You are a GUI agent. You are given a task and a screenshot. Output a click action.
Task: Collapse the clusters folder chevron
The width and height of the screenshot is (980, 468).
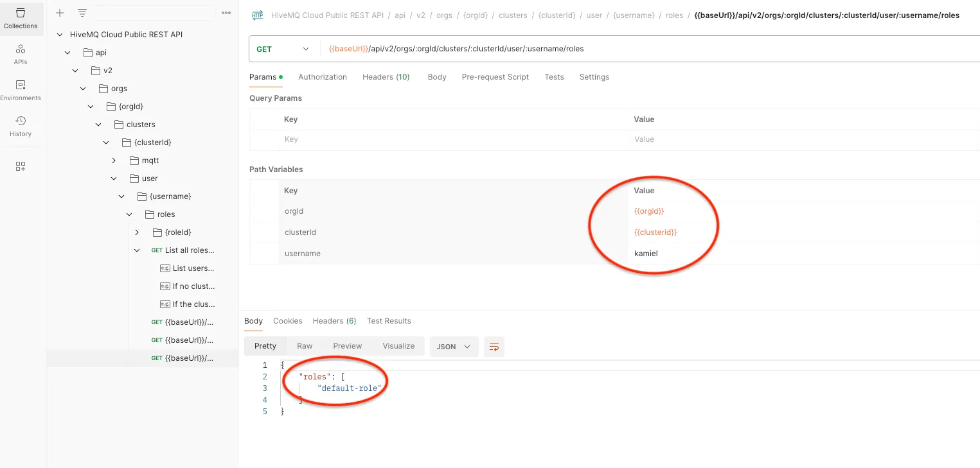point(98,125)
